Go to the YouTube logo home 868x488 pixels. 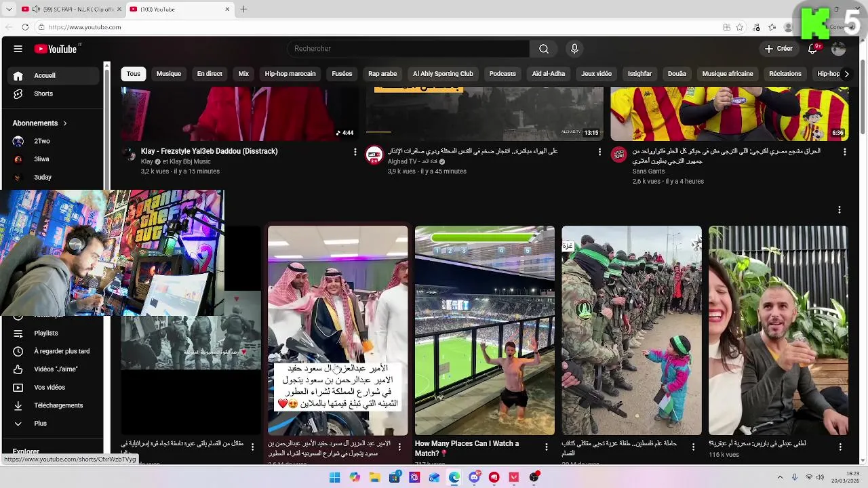click(x=56, y=49)
